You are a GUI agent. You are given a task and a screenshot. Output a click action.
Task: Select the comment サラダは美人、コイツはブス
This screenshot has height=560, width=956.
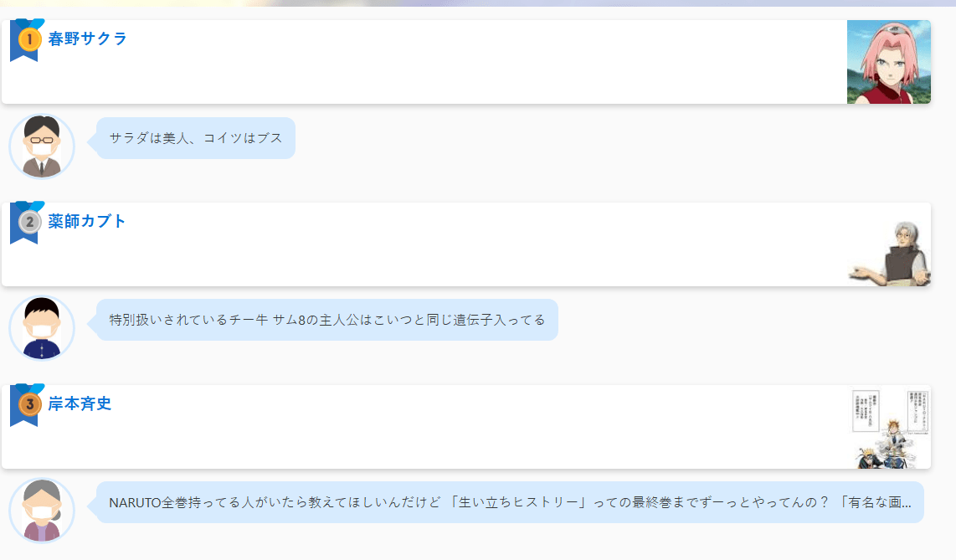(x=196, y=138)
